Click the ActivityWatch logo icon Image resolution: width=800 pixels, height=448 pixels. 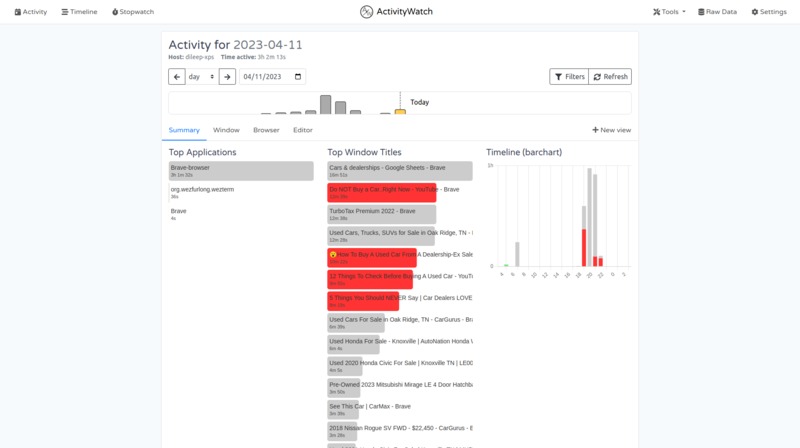click(366, 12)
